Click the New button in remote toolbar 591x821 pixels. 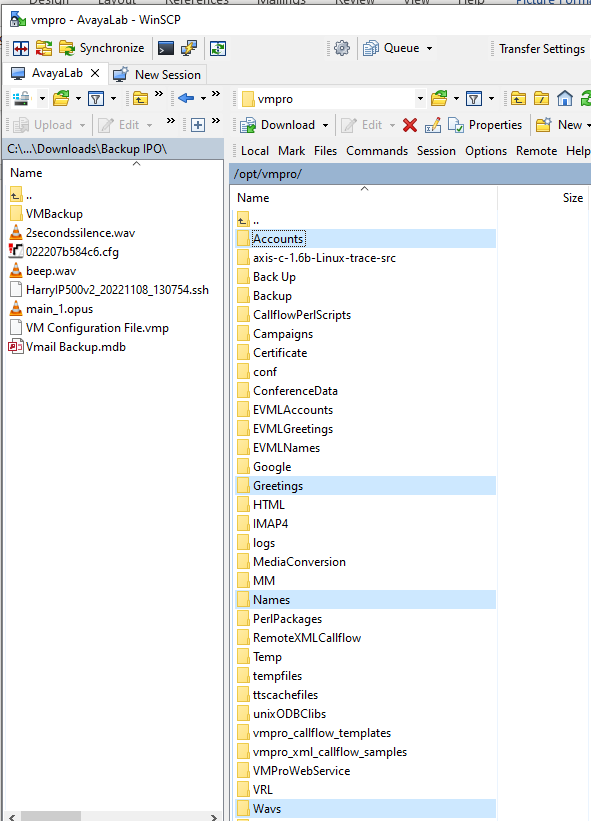pos(559,125)
